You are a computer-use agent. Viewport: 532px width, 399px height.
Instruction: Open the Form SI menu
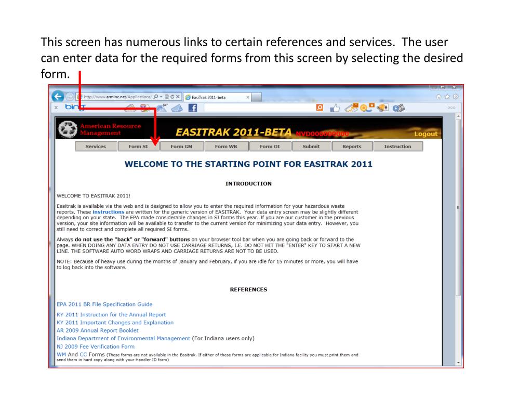click(138, 147)
